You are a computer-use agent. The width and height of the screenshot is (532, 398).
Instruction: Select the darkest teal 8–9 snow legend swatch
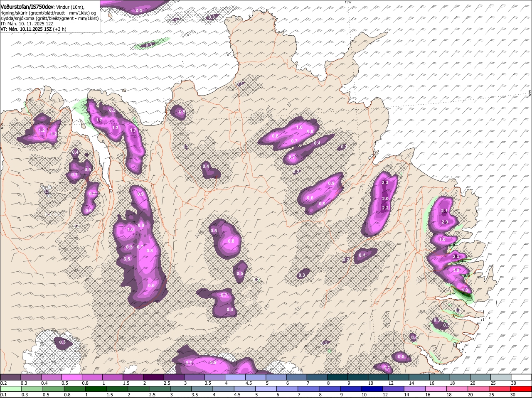click(x=337, y=377)
